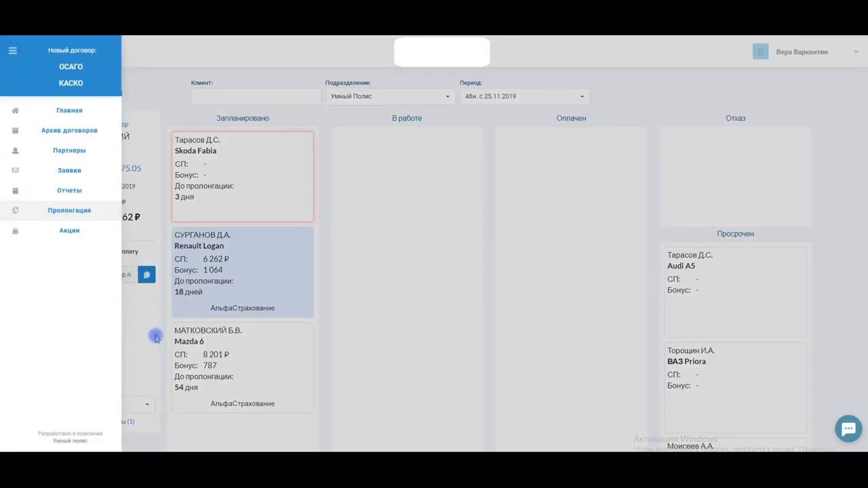Image resolution: width=868 pixels, height=488 pixels.
Task: Open Акции section
Action: click(69, 230)
